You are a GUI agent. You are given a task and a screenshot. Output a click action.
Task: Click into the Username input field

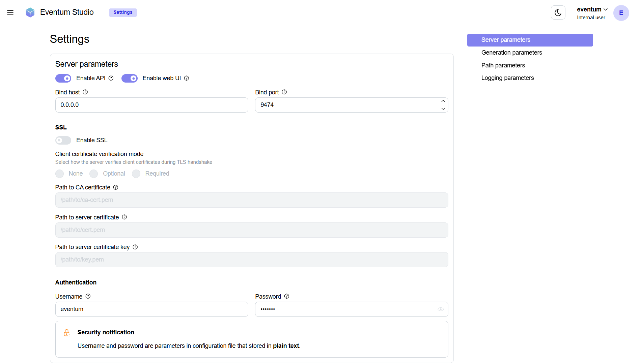[151, 309]
